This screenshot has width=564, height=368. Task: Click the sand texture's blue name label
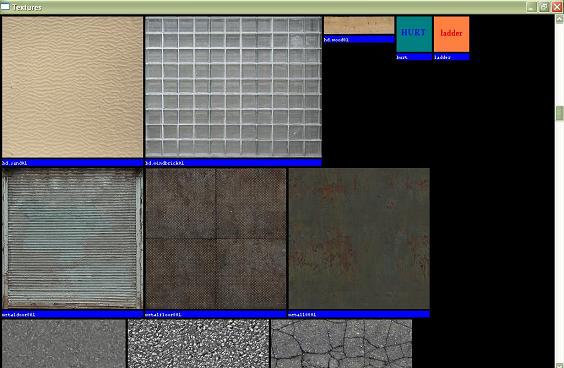coord(72,163)
